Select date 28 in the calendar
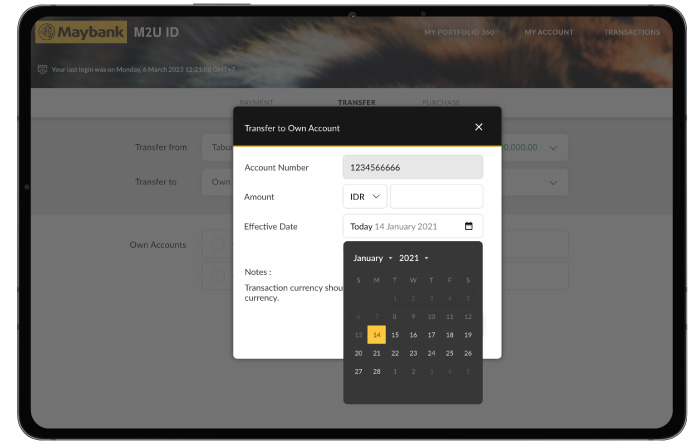The image size is (700, 445). tap(377, 371)
